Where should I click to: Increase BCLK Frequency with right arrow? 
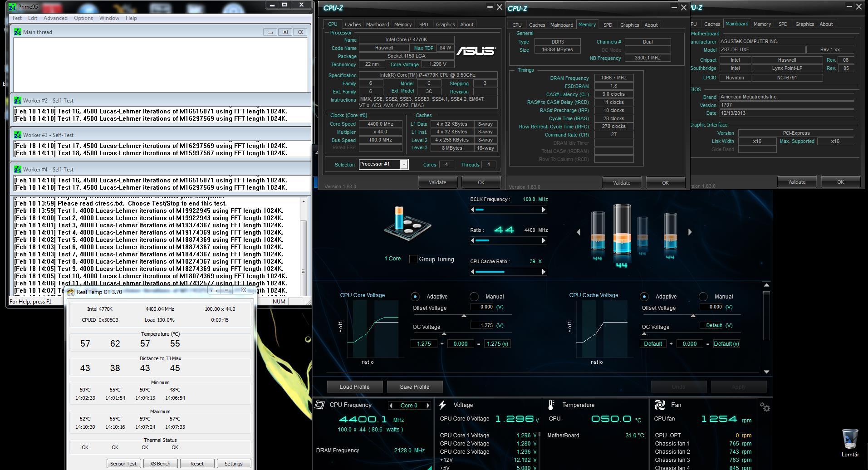coord(544,210)
